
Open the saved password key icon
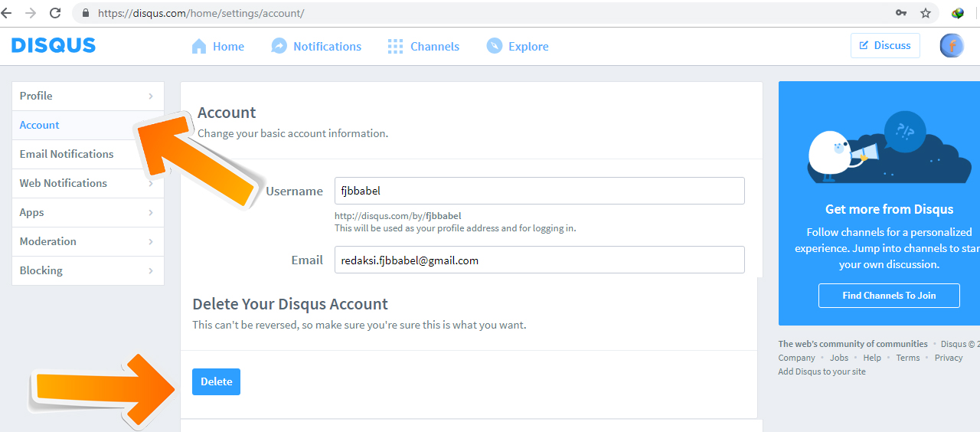pos(902,13)
